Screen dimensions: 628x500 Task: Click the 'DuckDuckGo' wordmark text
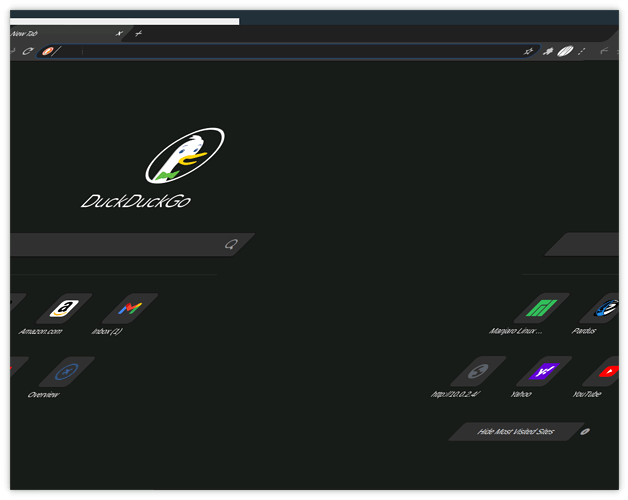click(x=136, y=201)
